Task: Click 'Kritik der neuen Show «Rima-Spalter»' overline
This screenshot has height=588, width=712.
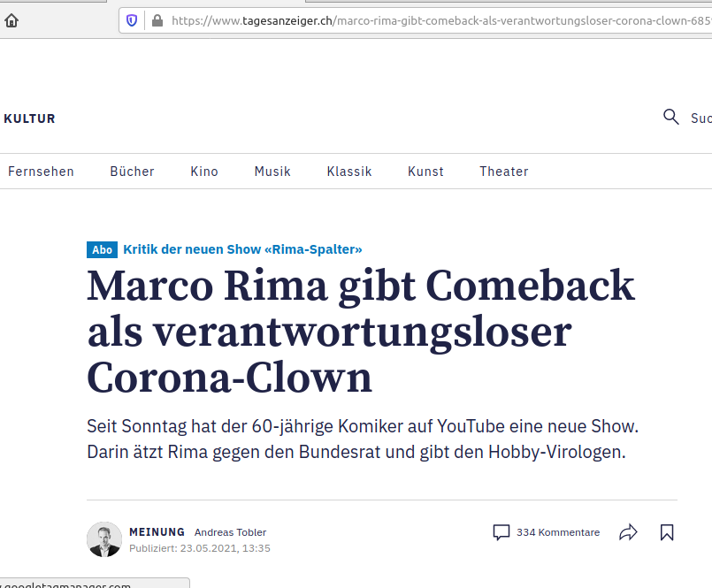Action: point(242,249)
